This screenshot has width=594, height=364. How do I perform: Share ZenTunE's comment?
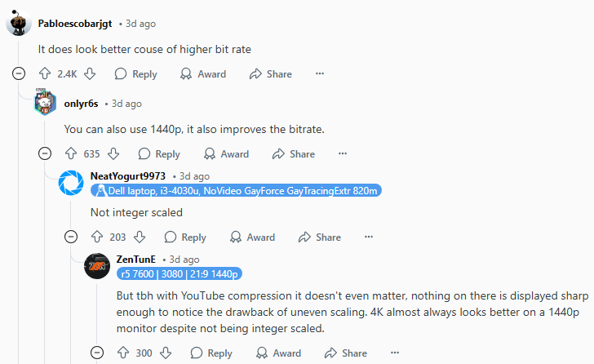click(346, 353)
